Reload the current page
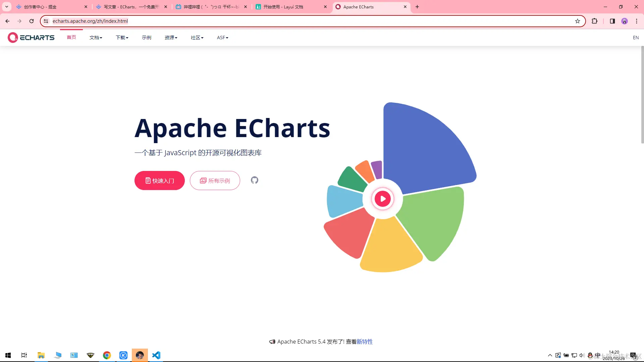The width and height of the screenshot is (644, 362). [x=32, y=21]
